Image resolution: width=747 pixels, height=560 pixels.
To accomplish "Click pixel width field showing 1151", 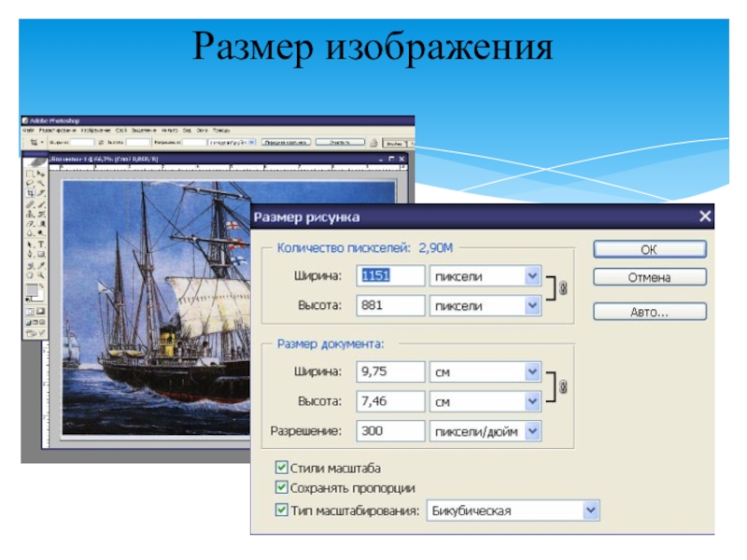I will pos(390,275).
